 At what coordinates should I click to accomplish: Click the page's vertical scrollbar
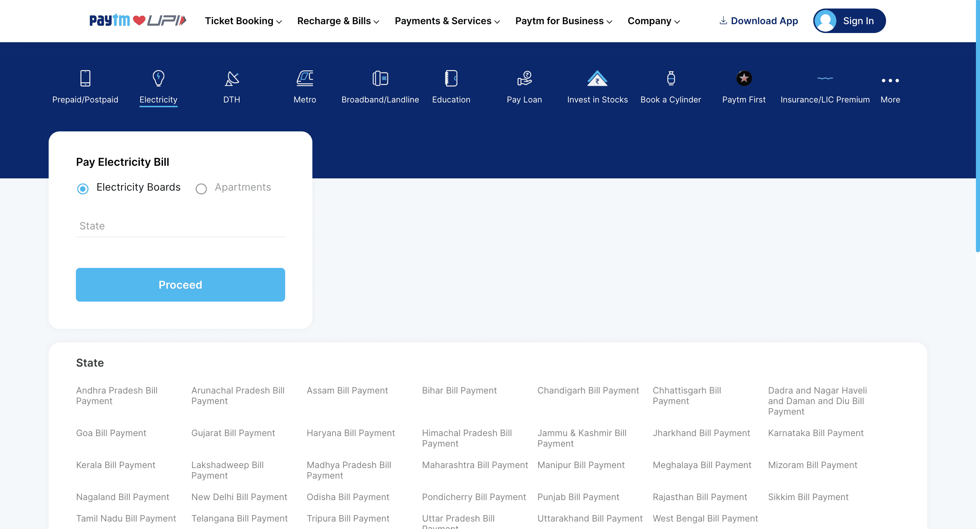pyautogui.click(x=977, y=126)
